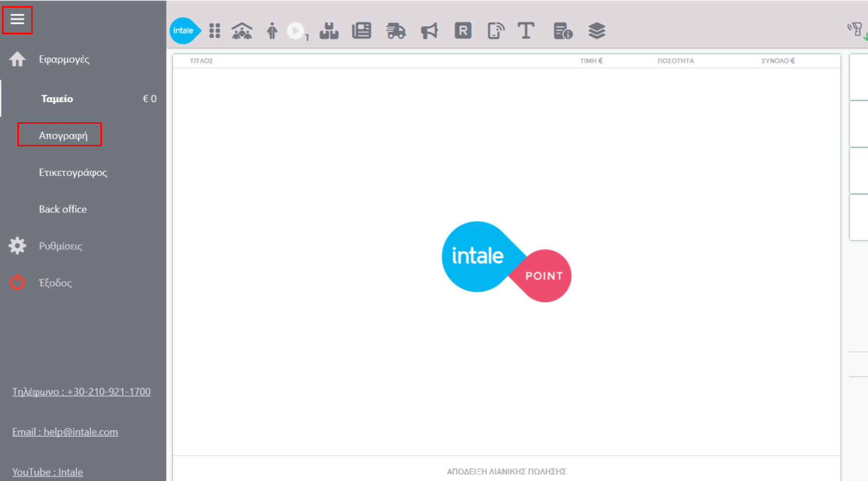Open the family-under-roof customers icon
Image resolution: width=868 pixels, height=481 pixels.
point(242,31)
